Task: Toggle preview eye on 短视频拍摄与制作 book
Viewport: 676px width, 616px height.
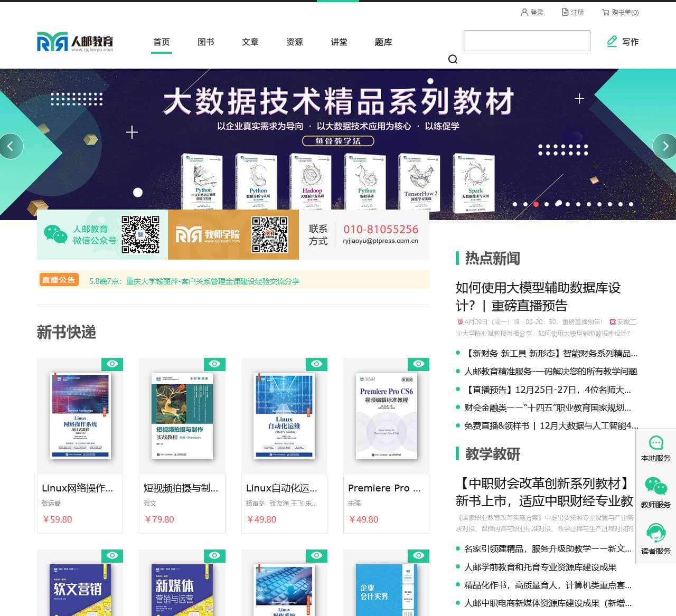Action: [214, 364]
